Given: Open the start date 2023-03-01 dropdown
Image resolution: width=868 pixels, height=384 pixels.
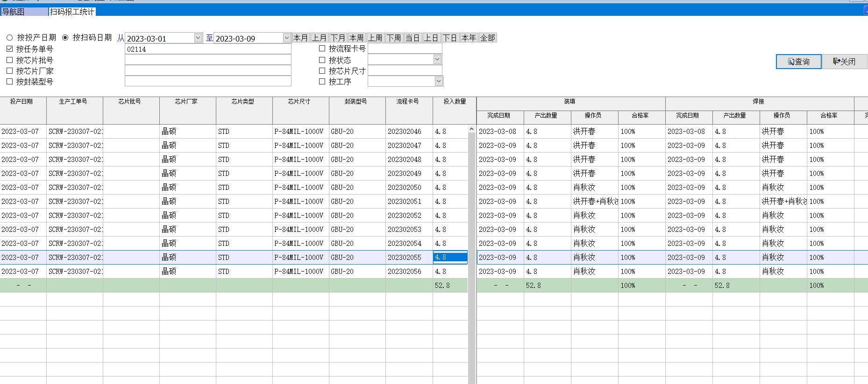Looking at the screenshot, I should coord(198,38).
